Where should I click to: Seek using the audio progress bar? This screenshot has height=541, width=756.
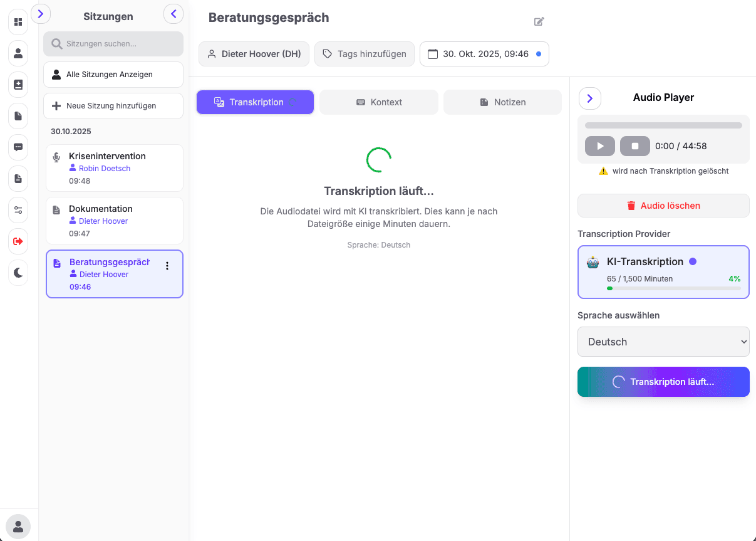pos(663,125)
